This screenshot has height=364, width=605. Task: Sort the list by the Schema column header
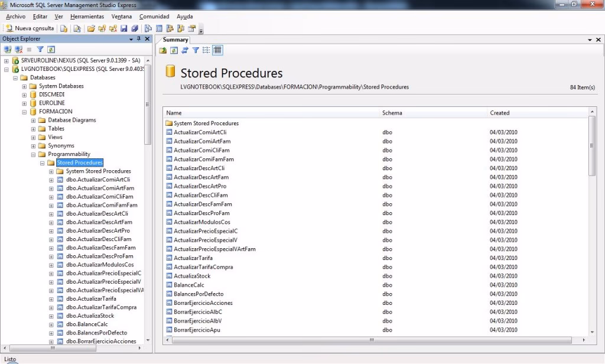tap(433, 113)
